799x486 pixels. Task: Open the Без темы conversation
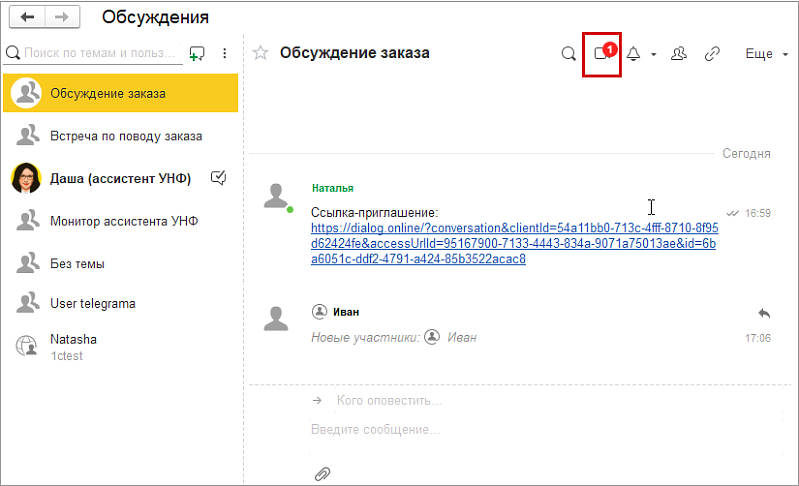click(x=121, y=263)
